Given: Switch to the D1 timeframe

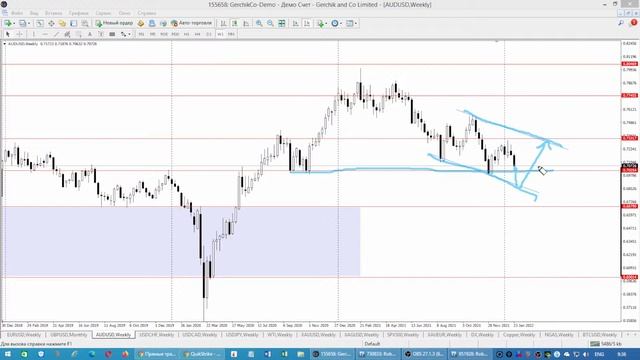Looking at the screenshot, I should pyautogui.click(x=209, y=34).
